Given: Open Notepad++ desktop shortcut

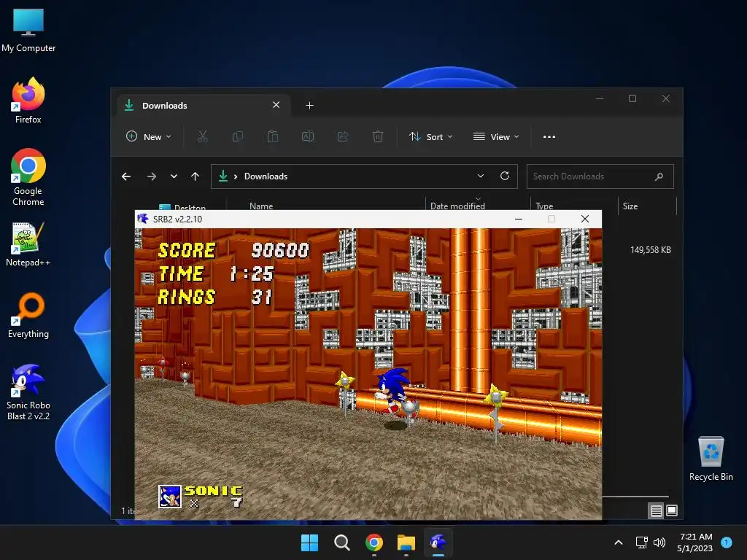Looking at the screenshot, I should point(28,244).
